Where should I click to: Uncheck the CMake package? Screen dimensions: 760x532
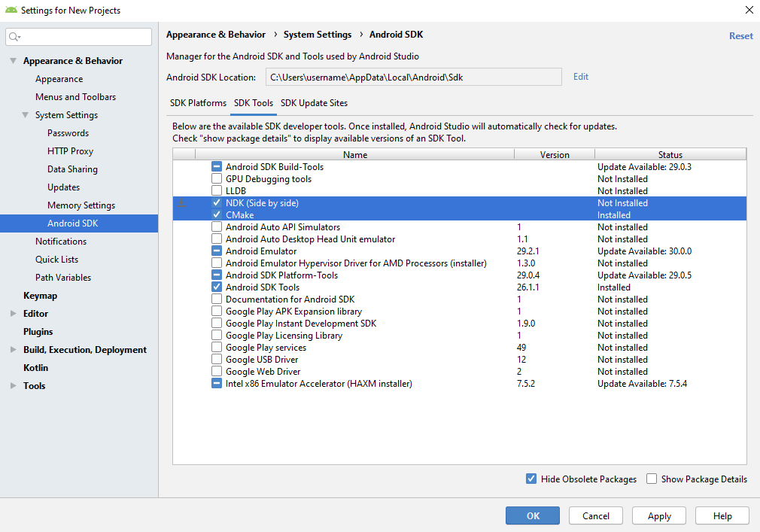tap(217, 214)
